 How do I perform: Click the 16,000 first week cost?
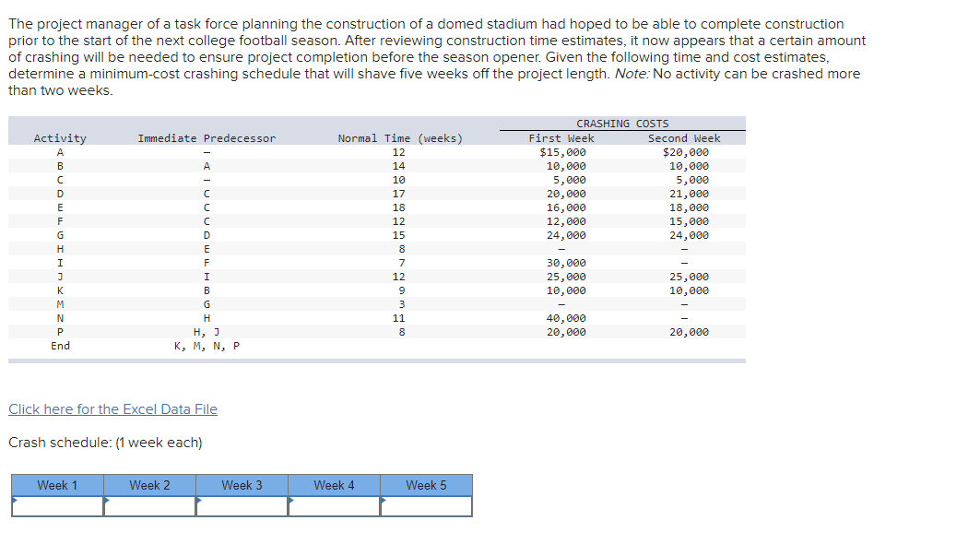point(566,207)
